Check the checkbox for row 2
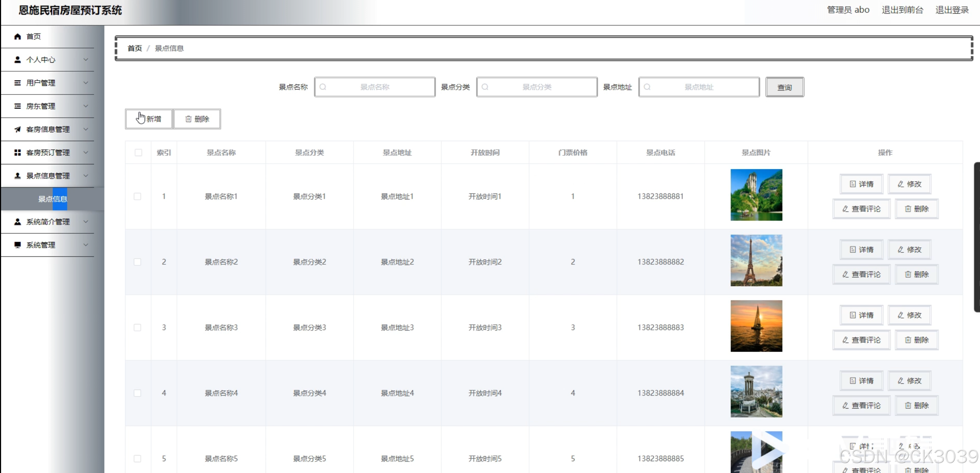This screenshot has height=473, width=980. coord(137,262)
